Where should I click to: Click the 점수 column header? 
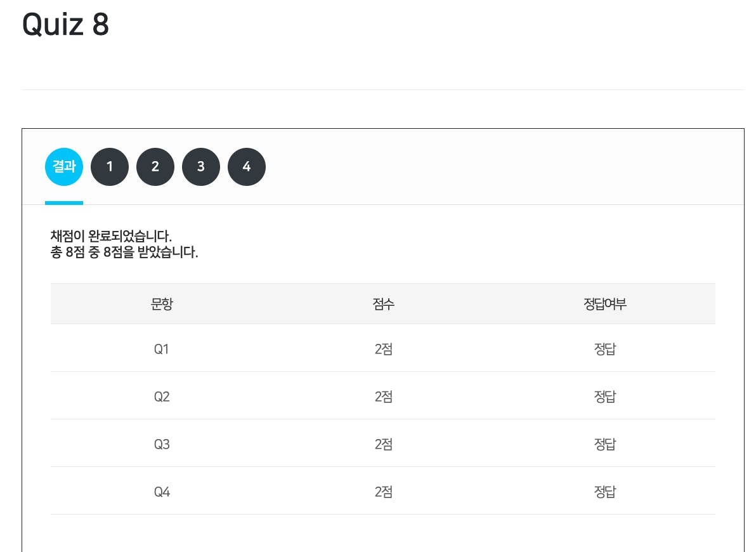point(384,304)
